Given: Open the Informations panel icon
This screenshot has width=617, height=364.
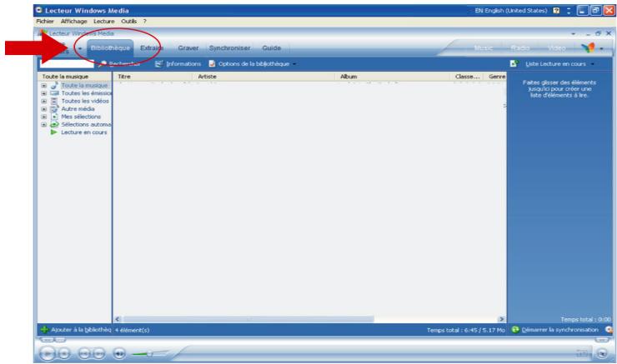Looking at the screenshot, I should click(x=159, y=63).
